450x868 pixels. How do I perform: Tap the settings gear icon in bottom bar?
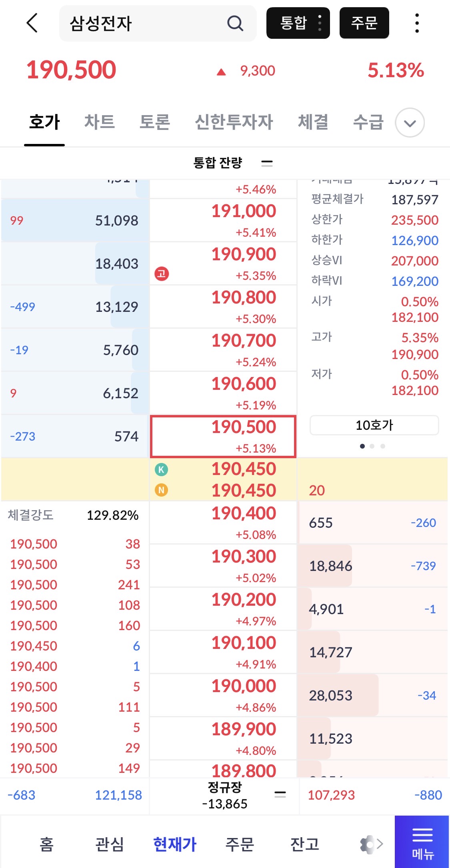368,844
